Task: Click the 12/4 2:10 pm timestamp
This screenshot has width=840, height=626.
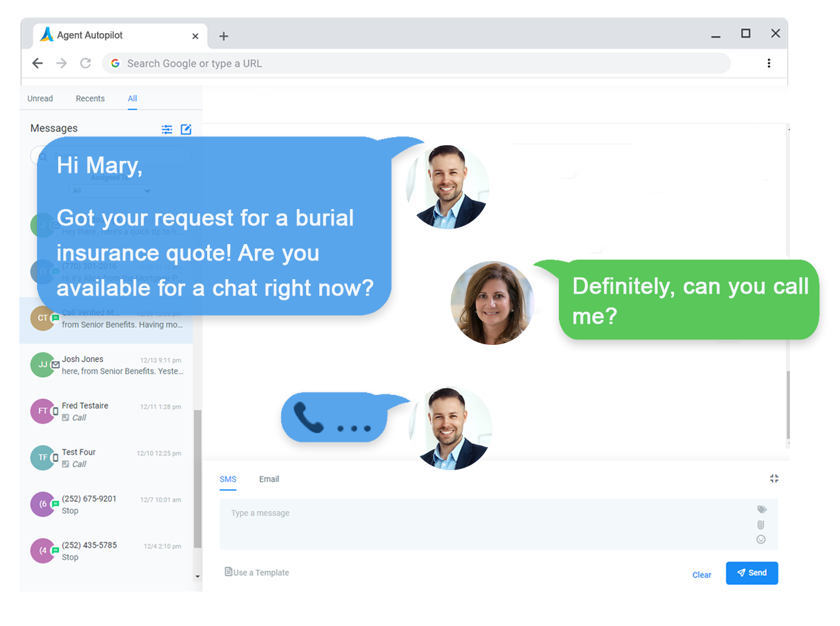Action: [x=163, y=546]
